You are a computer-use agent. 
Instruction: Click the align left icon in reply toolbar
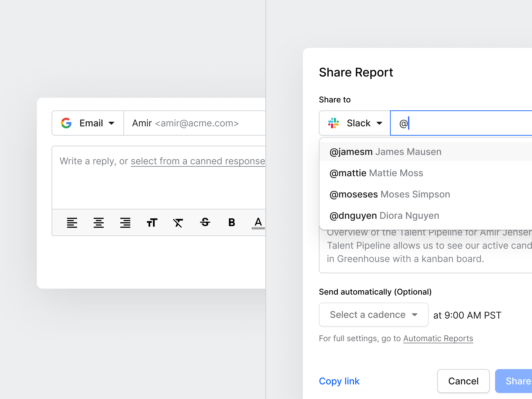click(x=72, y=222)
